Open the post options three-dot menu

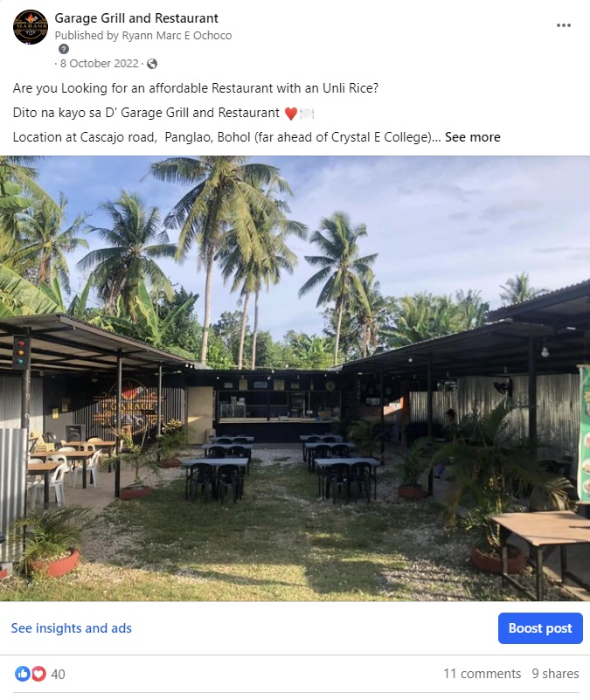tap(564, 25)
